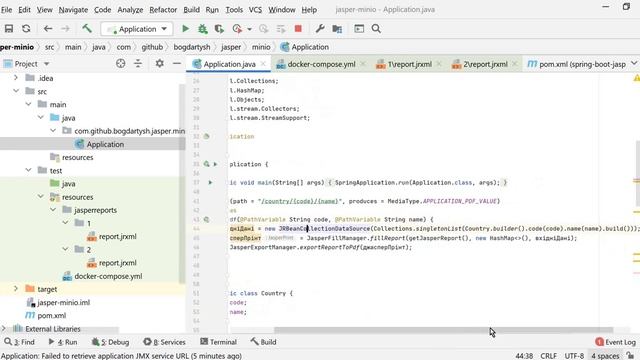
Task: Expand External Libraries node
Action: (x=4, y=328)
